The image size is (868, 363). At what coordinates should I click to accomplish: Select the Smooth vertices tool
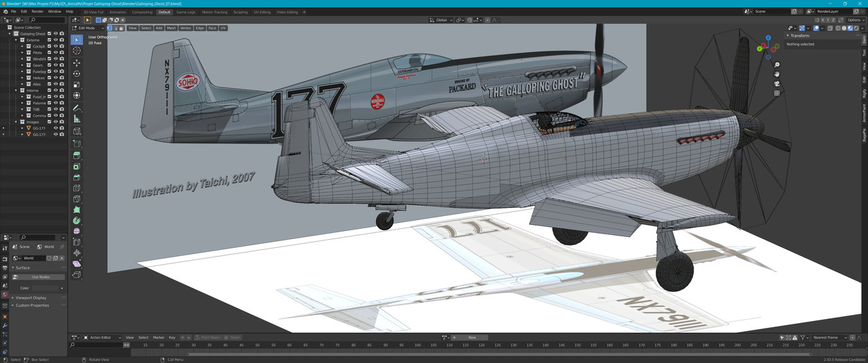(x=77, y=231)
